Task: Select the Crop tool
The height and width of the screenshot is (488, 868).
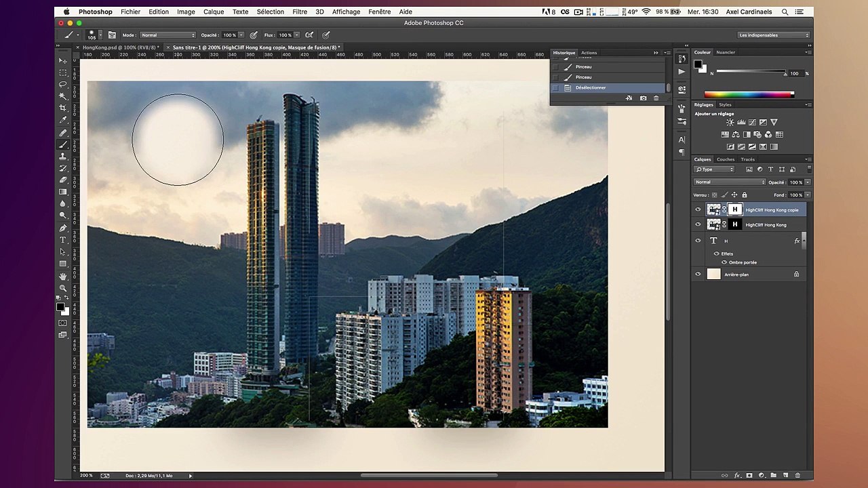Action: 63,108
